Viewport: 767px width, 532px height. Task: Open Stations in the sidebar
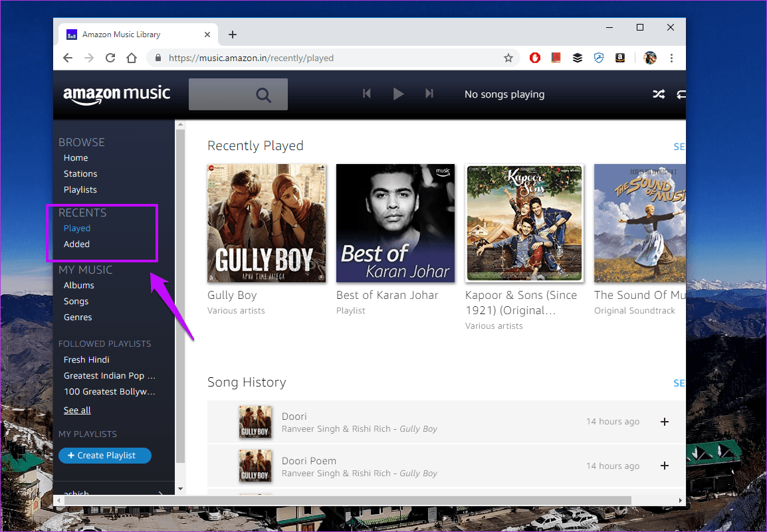(80, 173)
